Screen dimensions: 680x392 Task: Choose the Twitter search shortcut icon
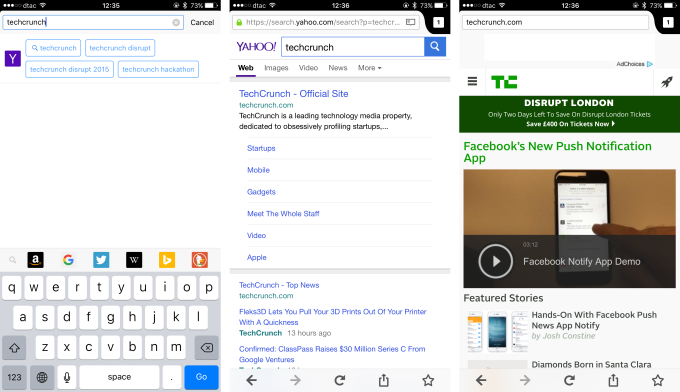tap(101, 260)
